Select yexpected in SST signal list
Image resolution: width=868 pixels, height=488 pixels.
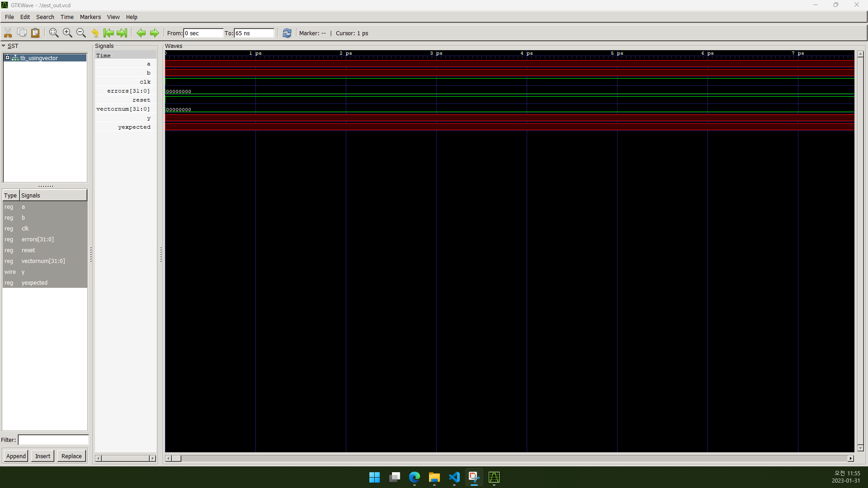click(x=45, y=283)
